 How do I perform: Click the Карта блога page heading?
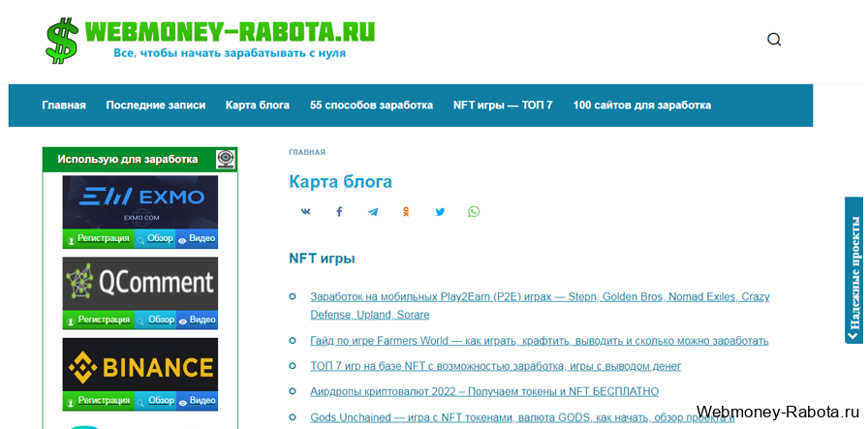(x=340, y=181)
